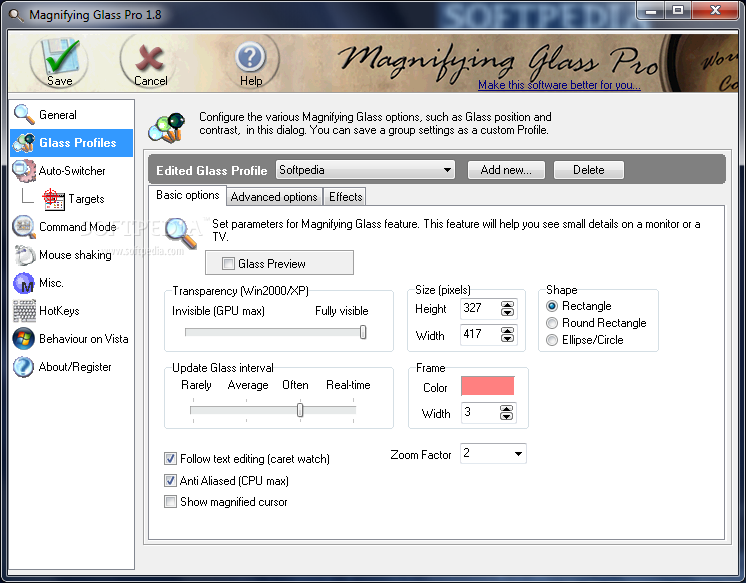Uncheck Anti Aliased (CPU max)

tap(170, 480)
